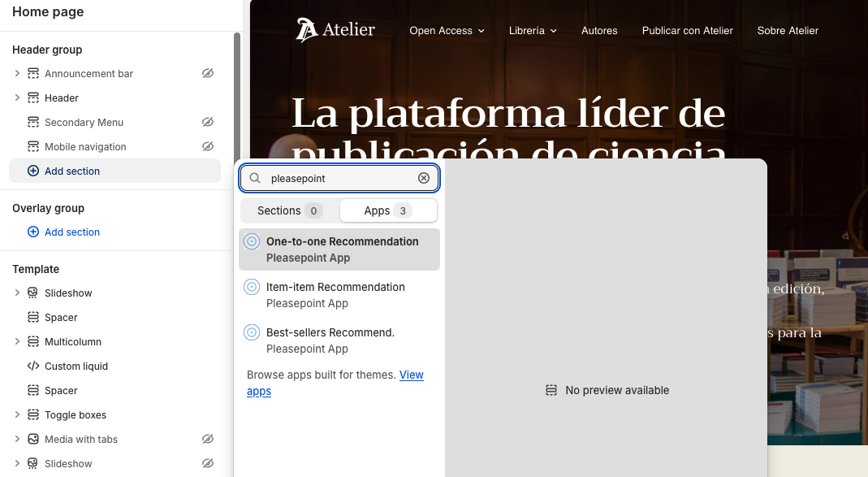This screenshot has width=868, height=477.
Task: Select the Apps tab
Action: click(x=387, y=210)
